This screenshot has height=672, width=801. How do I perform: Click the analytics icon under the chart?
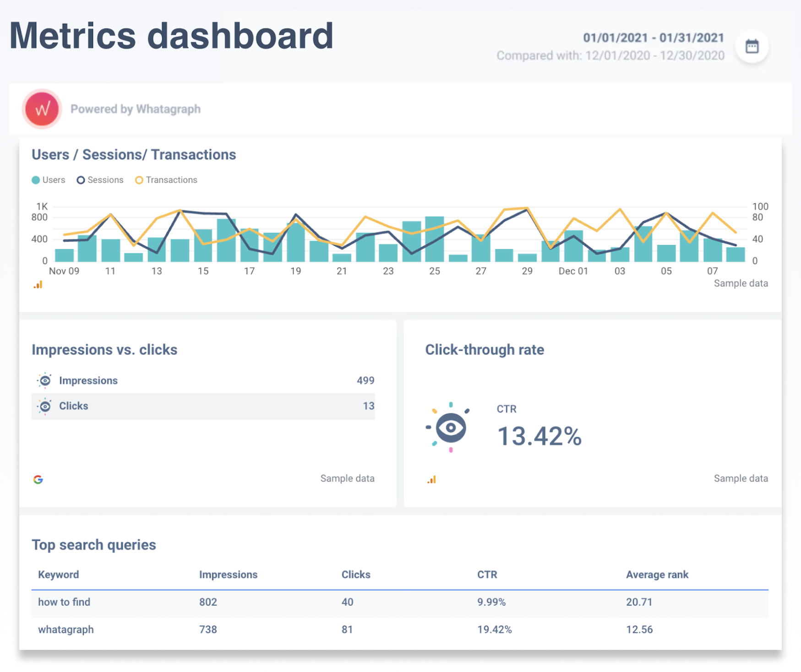coord(38,285)
